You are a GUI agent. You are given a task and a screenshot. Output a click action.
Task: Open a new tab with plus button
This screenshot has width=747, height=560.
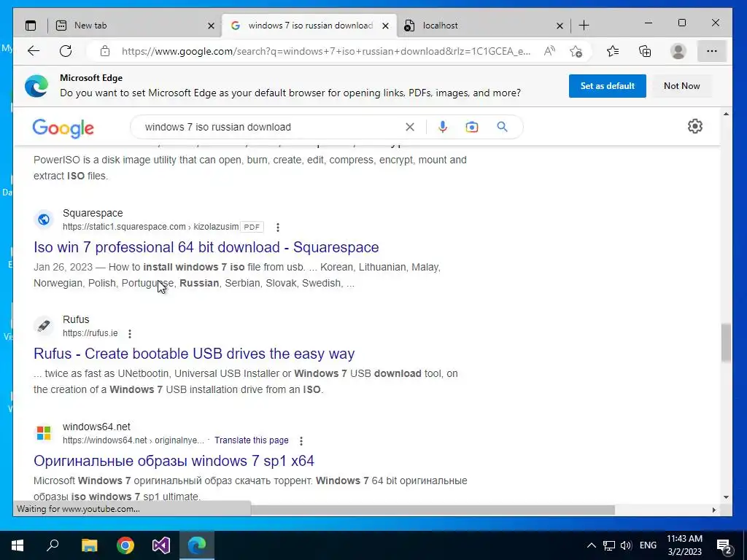(584, 26)
